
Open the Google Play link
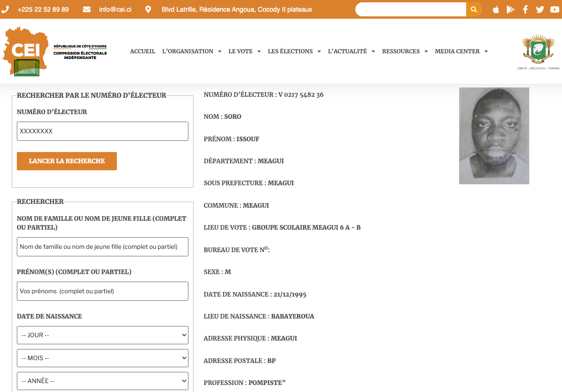coord(511,9)
